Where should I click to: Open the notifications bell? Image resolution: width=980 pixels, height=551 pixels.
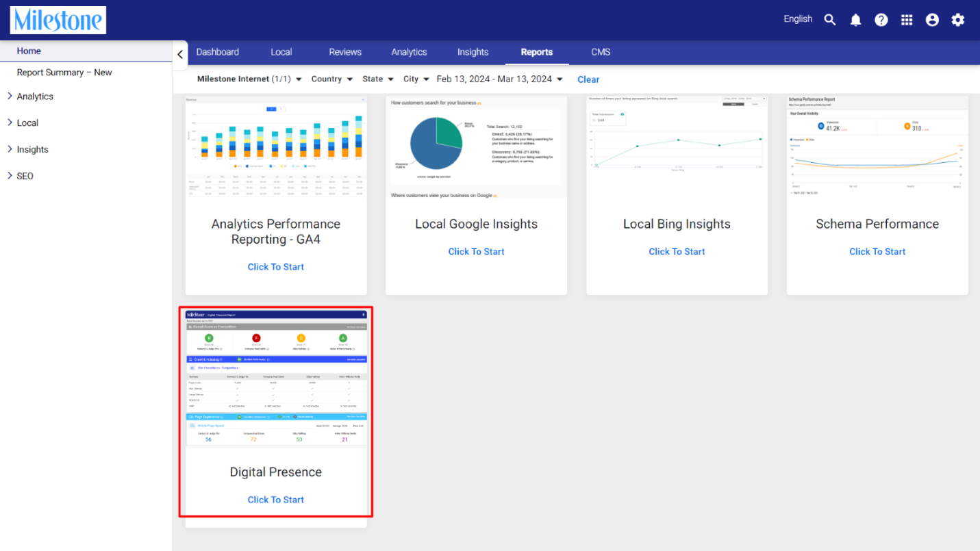(x=856, y=20)
